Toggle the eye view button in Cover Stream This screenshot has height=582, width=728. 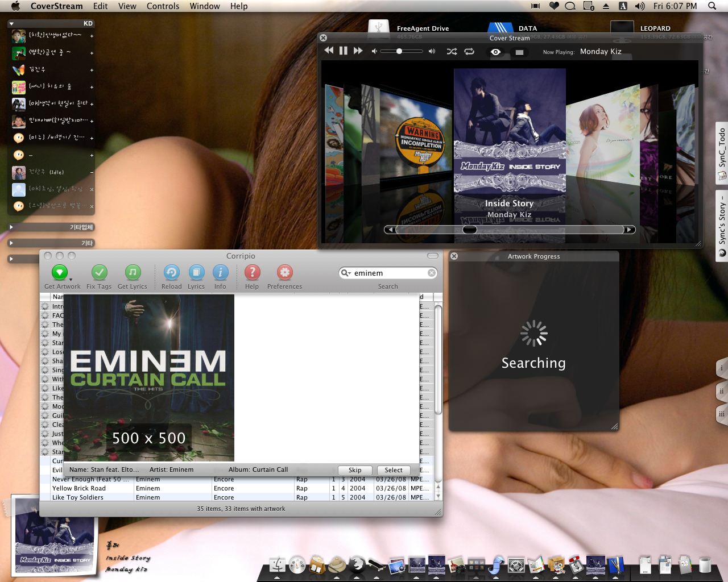click(496, 52)
